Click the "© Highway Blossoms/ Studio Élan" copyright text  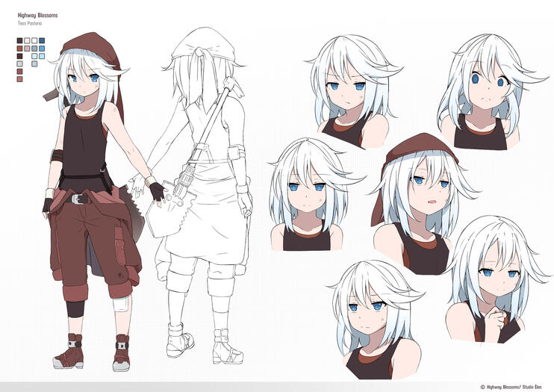(511, 387)
